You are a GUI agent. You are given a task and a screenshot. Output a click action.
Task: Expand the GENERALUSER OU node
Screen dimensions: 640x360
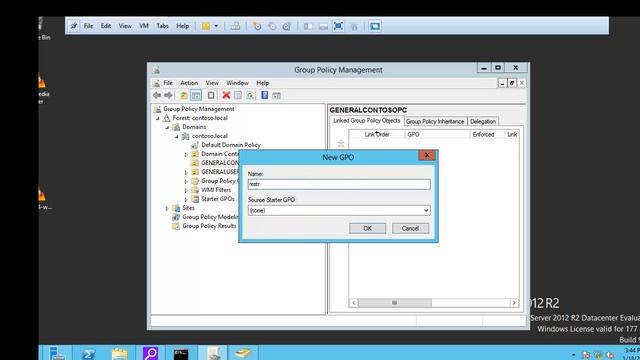[x=186, y=172]
